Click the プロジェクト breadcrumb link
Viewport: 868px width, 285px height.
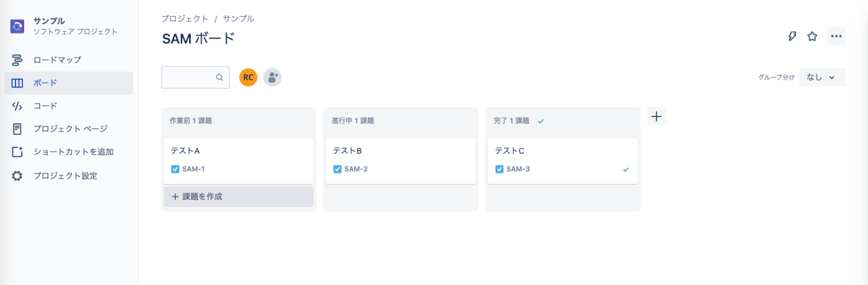coord(185,19)
